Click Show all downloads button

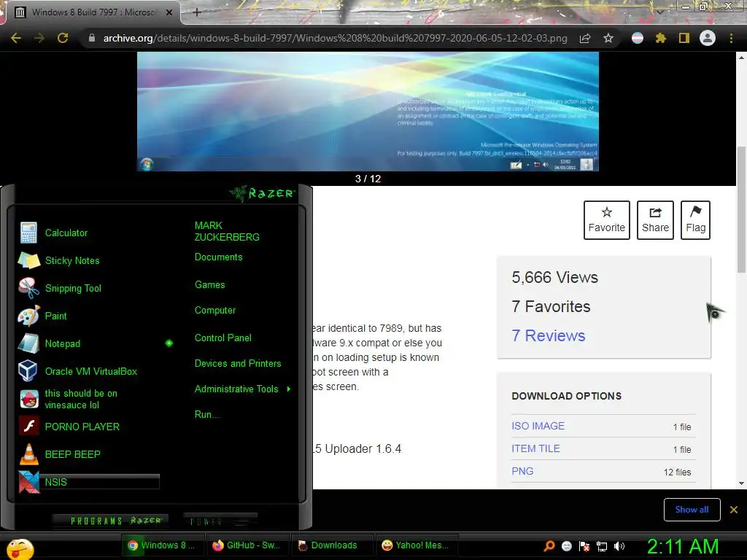click(692, 510)
